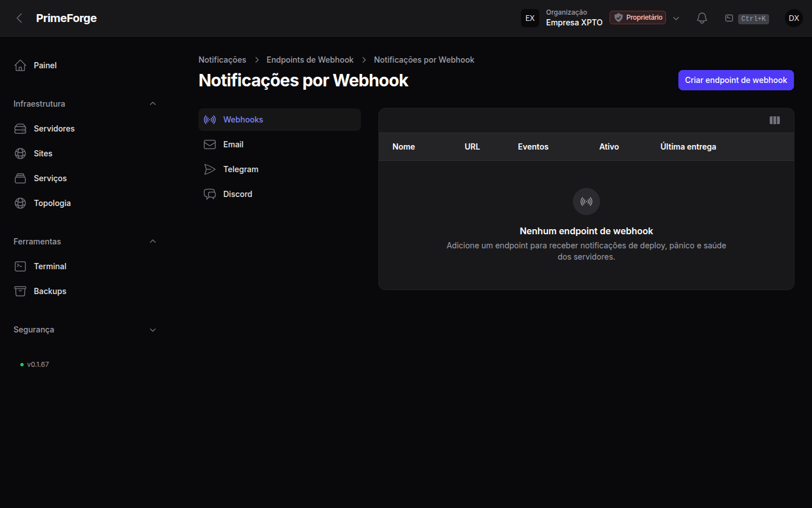Click the Webhooks broadcast icon
Screen dimensions: 812x508
pyautogui.click(x=210, y=120)
